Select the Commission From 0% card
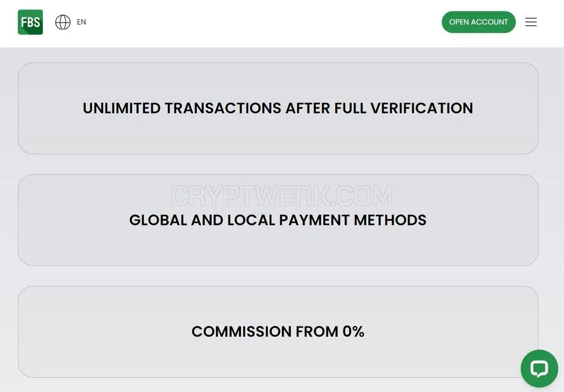 [278, 332]
